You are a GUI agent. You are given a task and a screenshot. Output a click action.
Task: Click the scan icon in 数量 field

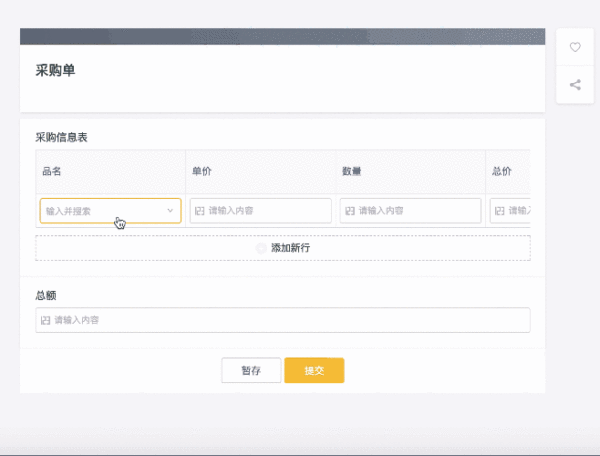pos(350,211)
